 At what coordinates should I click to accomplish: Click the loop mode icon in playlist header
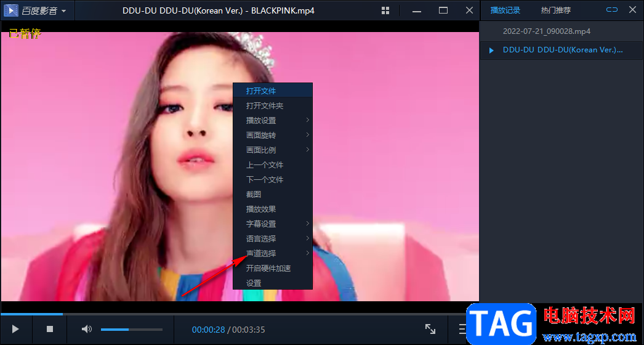click(612, 9)
